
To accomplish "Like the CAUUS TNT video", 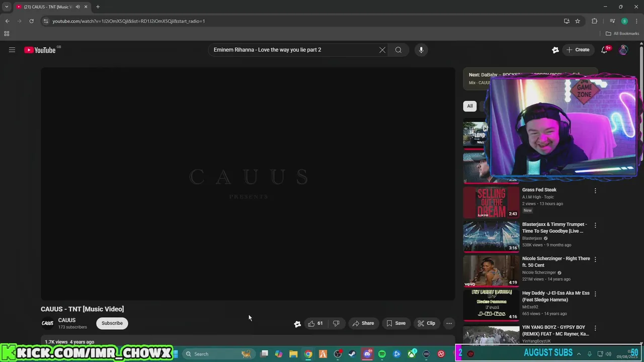I will click(x=315, y=323).
